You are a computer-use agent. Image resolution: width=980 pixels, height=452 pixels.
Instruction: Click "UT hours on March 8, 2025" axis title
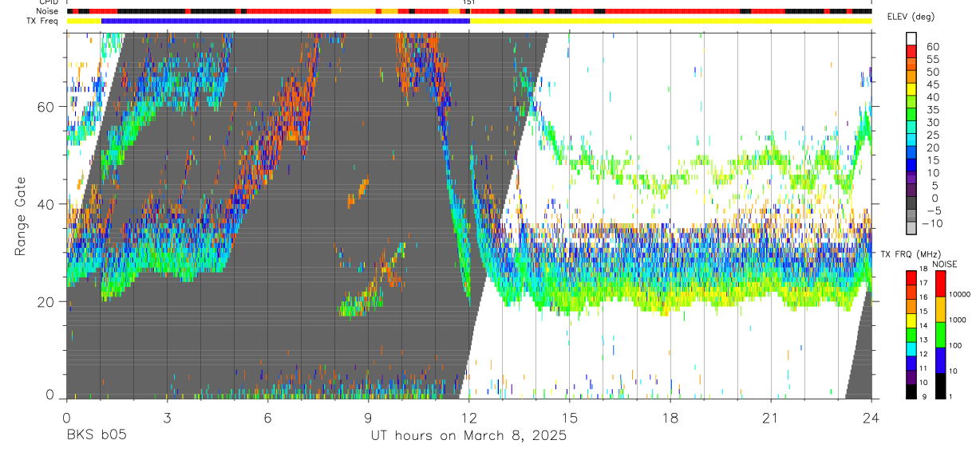468,435
